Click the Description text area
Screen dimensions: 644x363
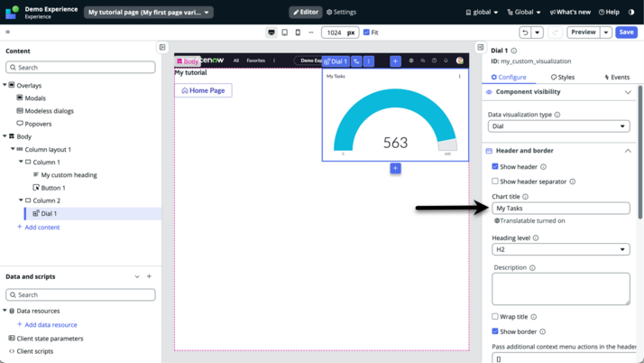[561, 289]
